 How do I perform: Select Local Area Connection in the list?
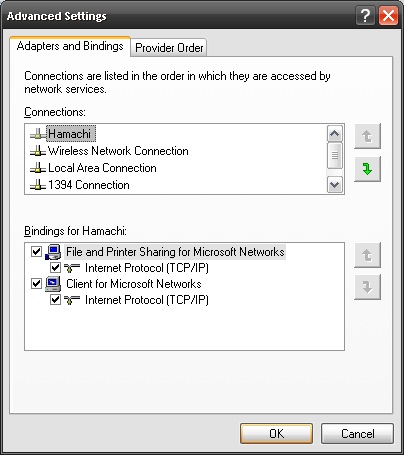[102, 168]
